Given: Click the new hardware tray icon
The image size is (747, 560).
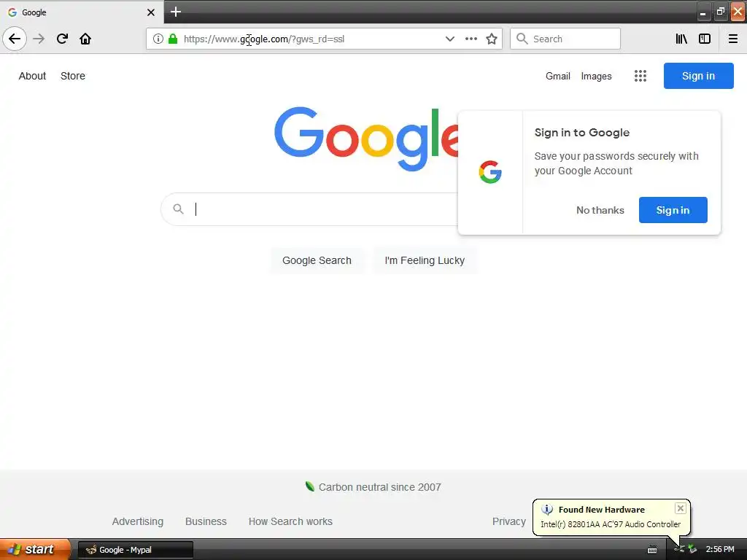Looking at the screenshot, I should click(x=679, y=549).
